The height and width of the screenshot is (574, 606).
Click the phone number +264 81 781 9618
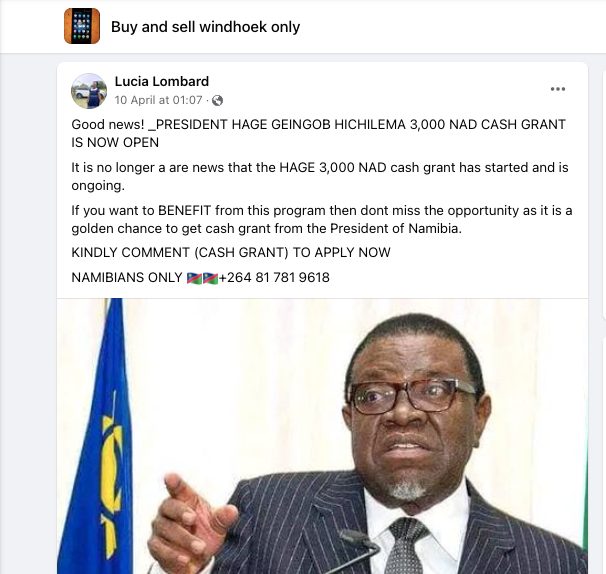coord(274,278)
